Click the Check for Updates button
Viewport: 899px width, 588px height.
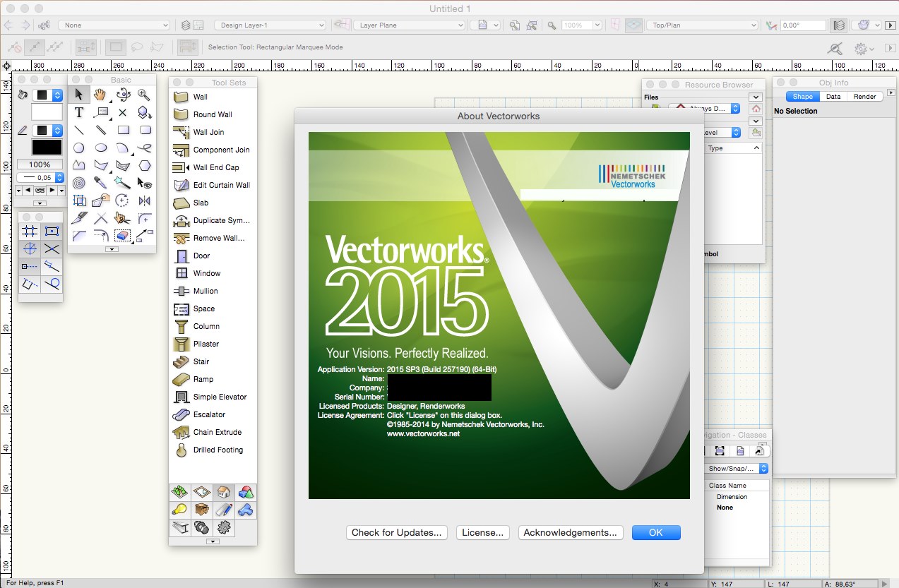[x=397, y=532]
